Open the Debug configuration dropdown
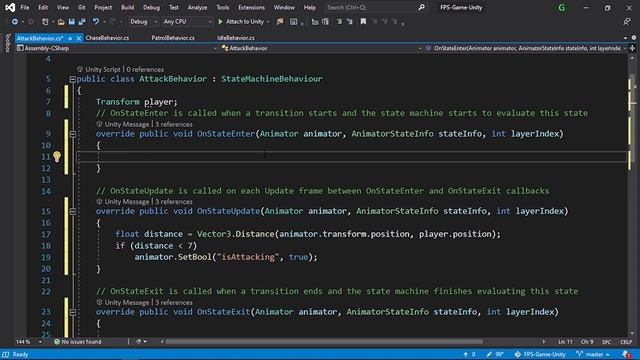 click(143, 22)
